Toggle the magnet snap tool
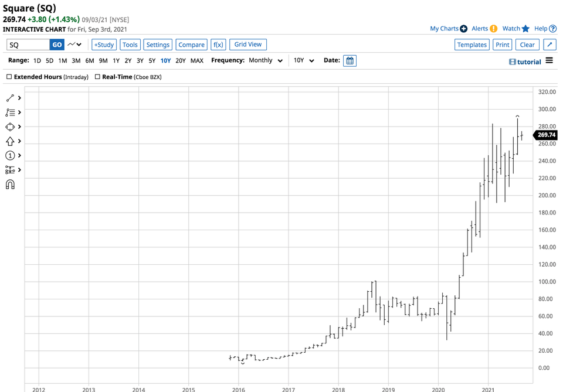Image resolution: width=563 pixels, height=392 pixels. coord(10,185)
